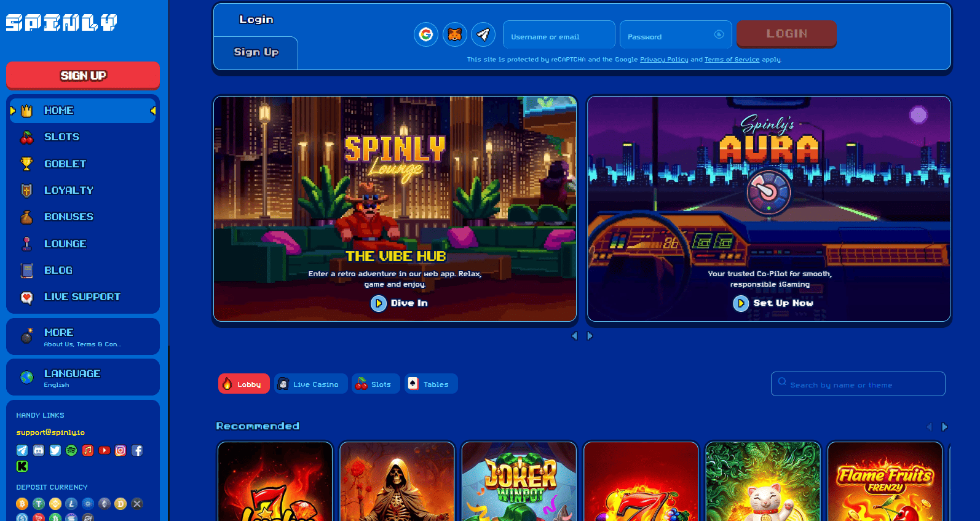Image resolution: width=980 pixels, height=521 pixels.
Task: Focus the game search field
Action: tap(858, 384)
